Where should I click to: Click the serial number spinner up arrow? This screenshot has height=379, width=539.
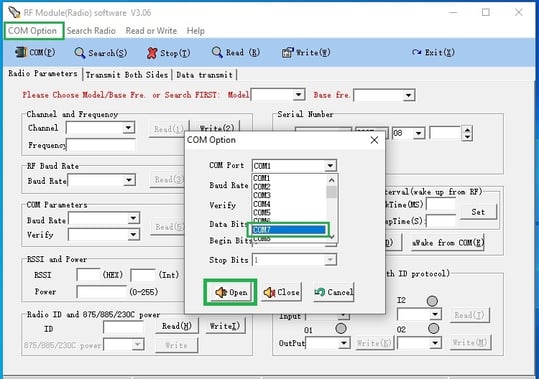pyautogui.click(x=467, y=130)
